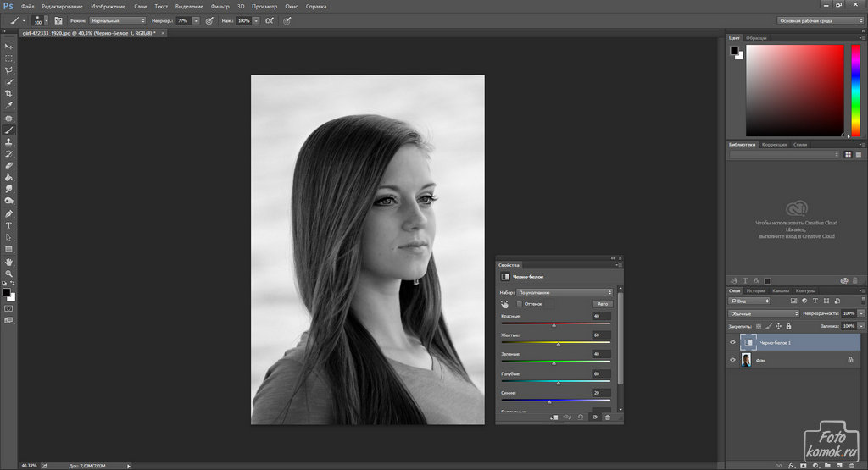Filter layers by pixel layers icon
Viewport: 868px width, 470px height.
[x=793, y=301]
